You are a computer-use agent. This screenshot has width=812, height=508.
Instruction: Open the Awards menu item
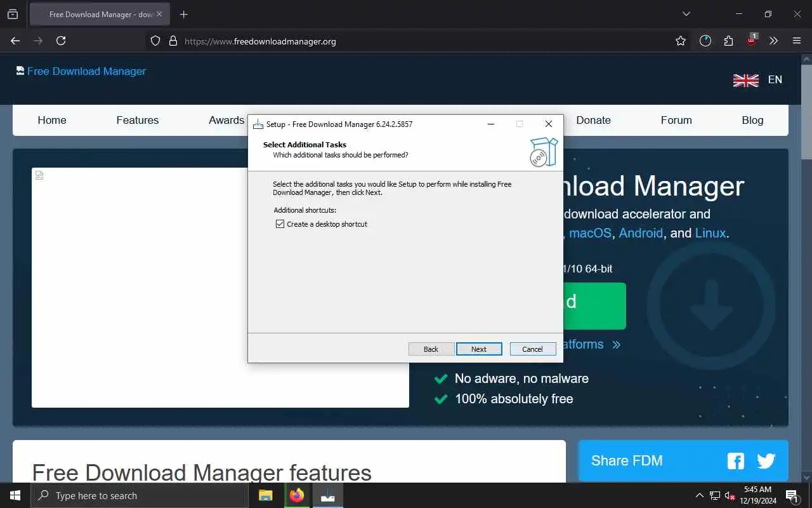[x=226, y=120]
